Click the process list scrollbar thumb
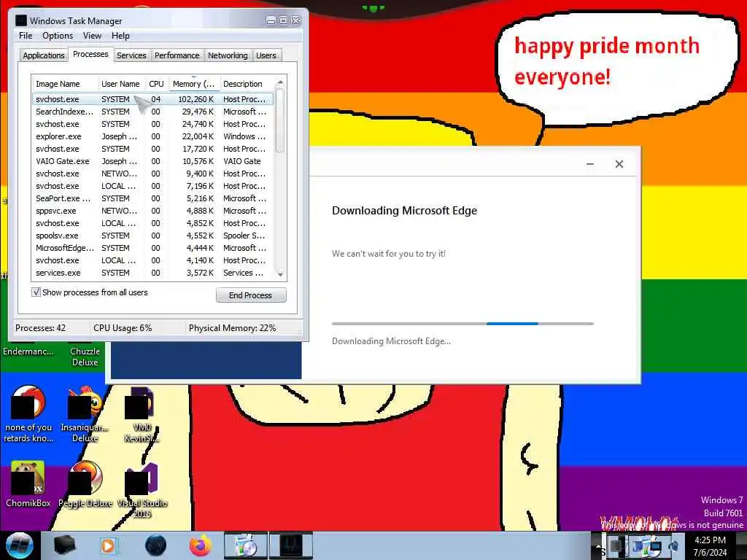747x560 pixels. pos(280,120)
